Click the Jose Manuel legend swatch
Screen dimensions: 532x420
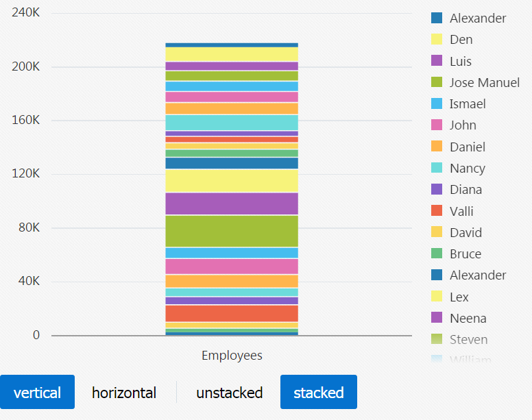pyautogui.click(x=437, y=82)
